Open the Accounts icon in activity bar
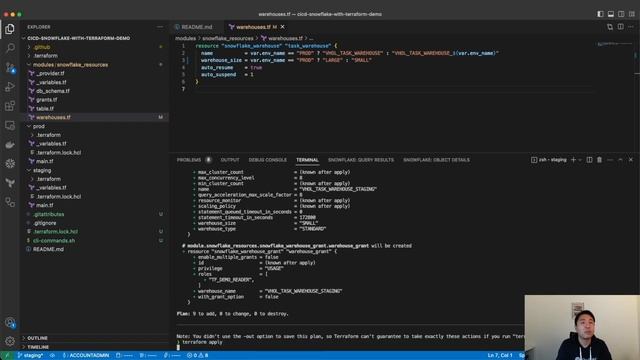 tap(10, 323)
